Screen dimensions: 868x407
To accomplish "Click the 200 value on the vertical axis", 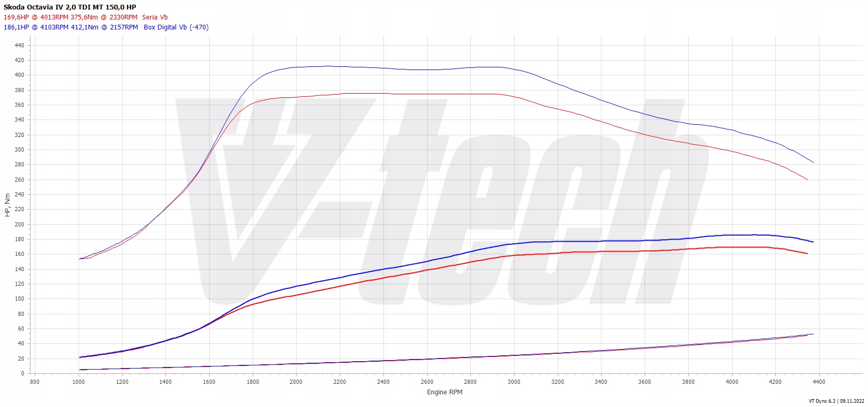I will (x=19, y=224).
